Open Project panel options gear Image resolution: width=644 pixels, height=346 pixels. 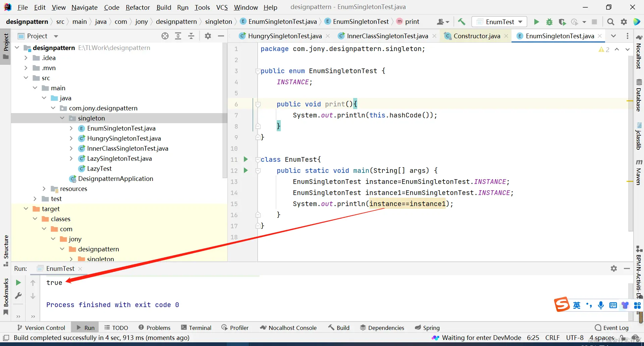[x=208, y=36]
